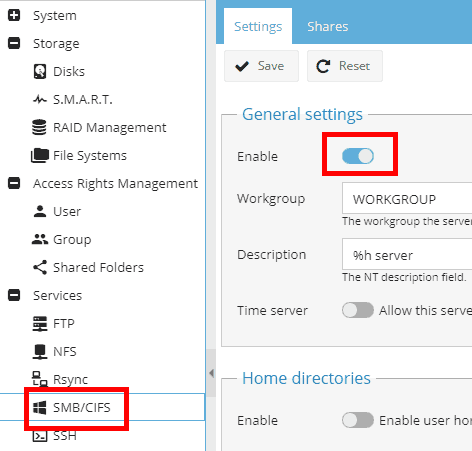Open Shared Folders
The image size is (472, 451).
pos(88,268)
